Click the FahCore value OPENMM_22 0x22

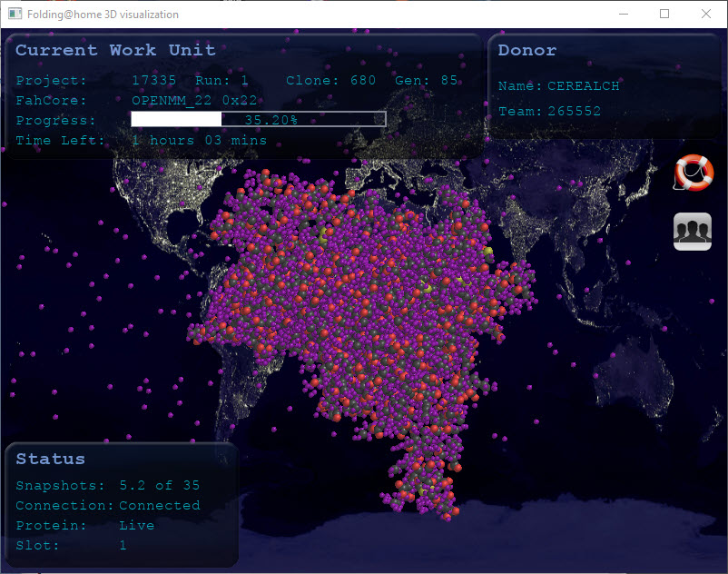(x=194, y=100)
